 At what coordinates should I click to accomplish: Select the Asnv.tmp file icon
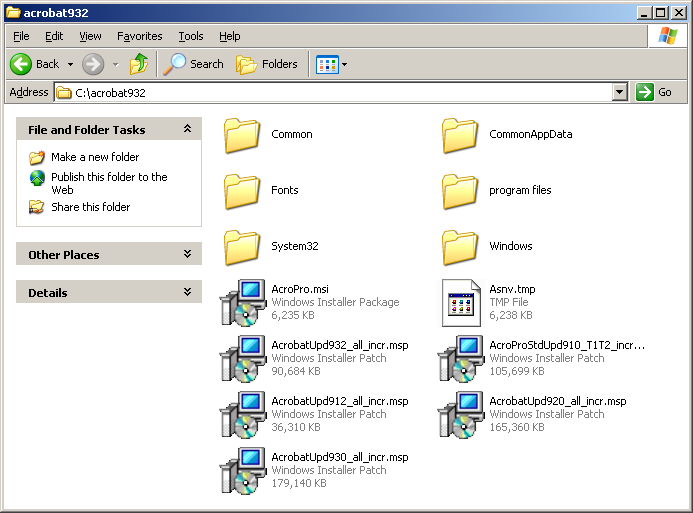(461, 303)
